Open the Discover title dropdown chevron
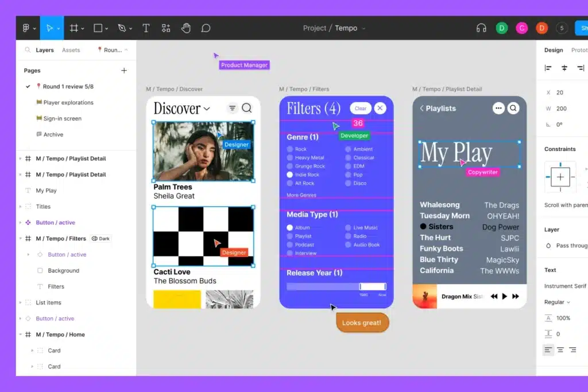This screenshot has height=392, width=588. [x=207, y=109]
